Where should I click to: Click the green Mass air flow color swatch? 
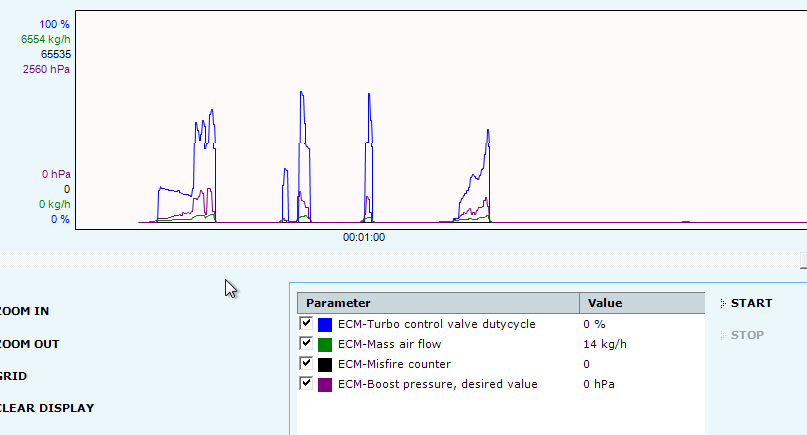pos(324,344)
